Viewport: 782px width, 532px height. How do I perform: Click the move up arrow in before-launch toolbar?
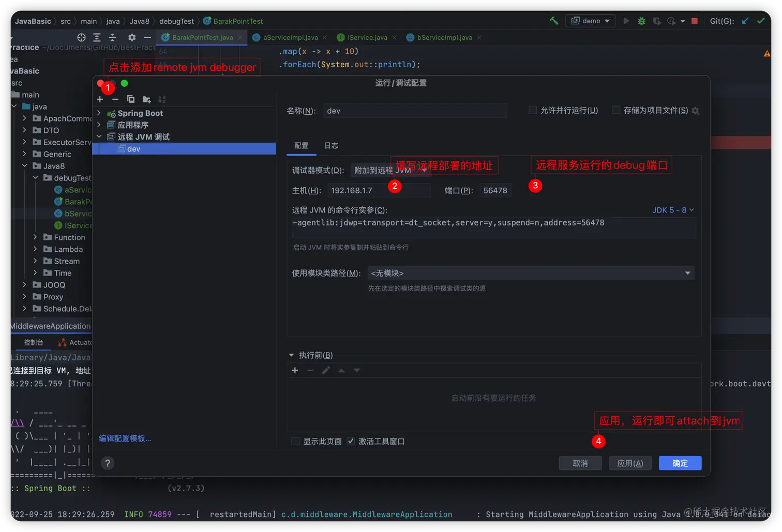(341, 370)
